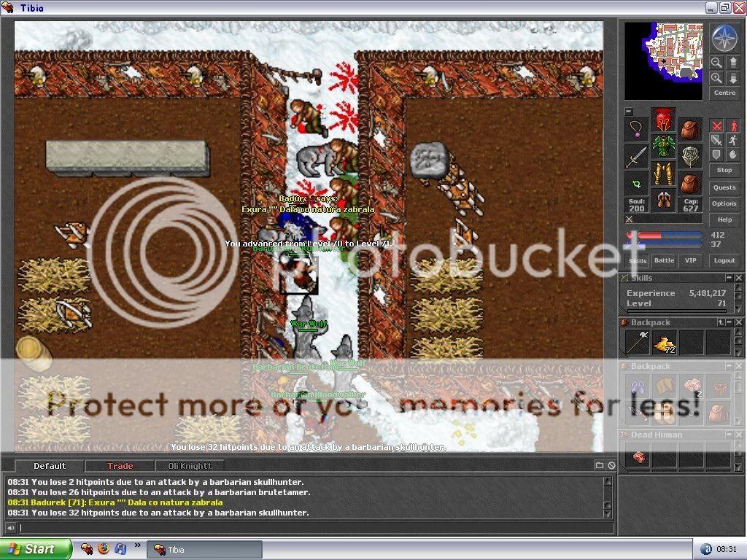Viewport: 747px width, 560px height.
Task: Collapse the inventory panel with minus button
Action: tap(629, 111)
